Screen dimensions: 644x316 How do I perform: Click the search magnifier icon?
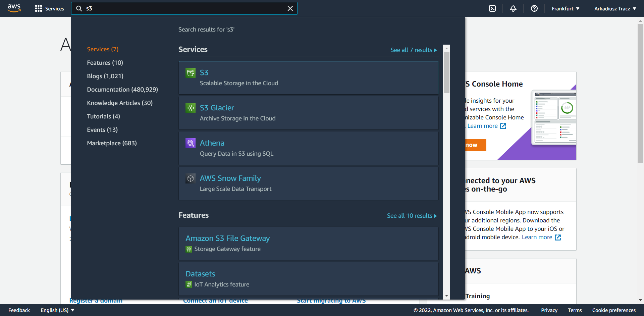[x=79, y=8]
